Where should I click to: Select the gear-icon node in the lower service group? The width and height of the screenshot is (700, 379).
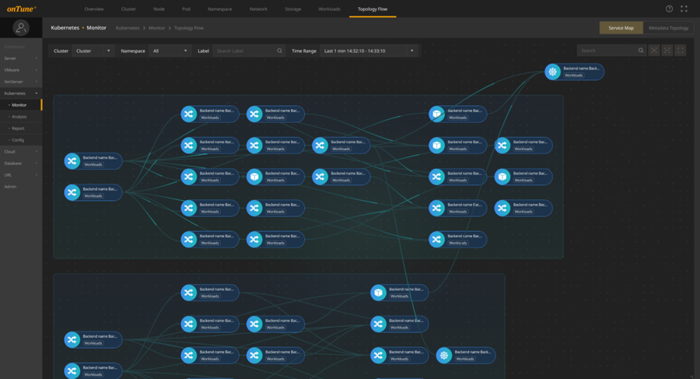[466, 355]
